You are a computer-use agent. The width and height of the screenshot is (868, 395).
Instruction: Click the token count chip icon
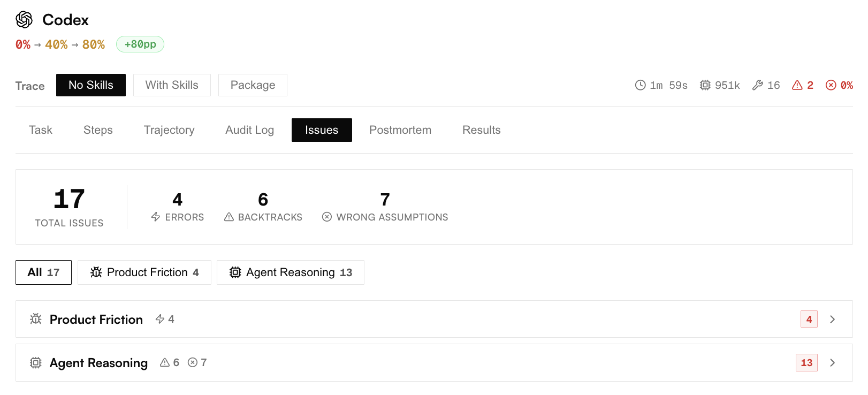point(705,85)
